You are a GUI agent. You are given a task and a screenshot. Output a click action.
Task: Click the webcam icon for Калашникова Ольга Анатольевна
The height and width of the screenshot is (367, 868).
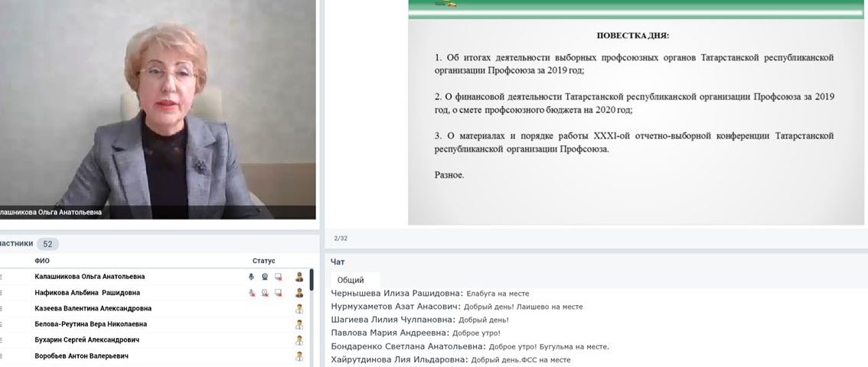click(265, 277)
